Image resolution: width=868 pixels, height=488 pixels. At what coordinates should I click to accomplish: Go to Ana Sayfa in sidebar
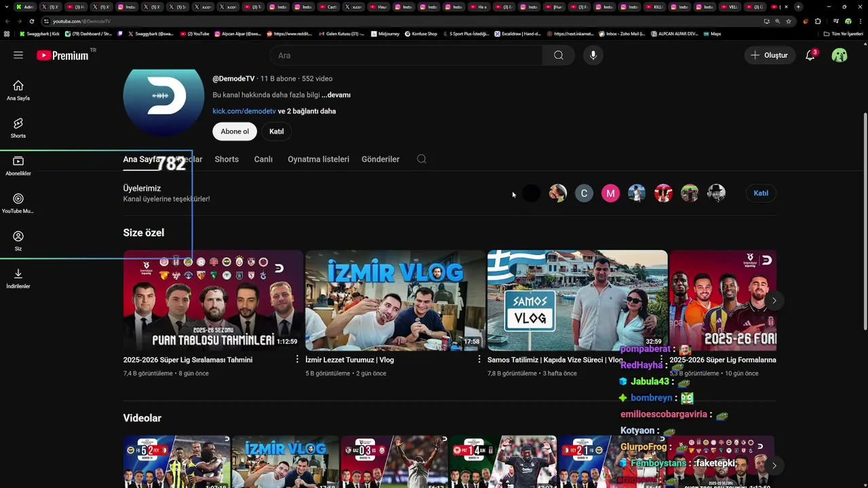point(18,89)
